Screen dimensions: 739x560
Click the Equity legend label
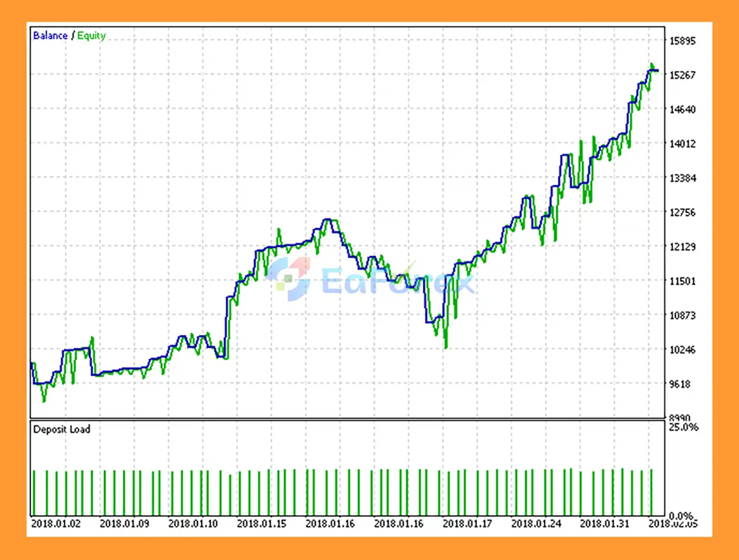(x=91, y=36)
